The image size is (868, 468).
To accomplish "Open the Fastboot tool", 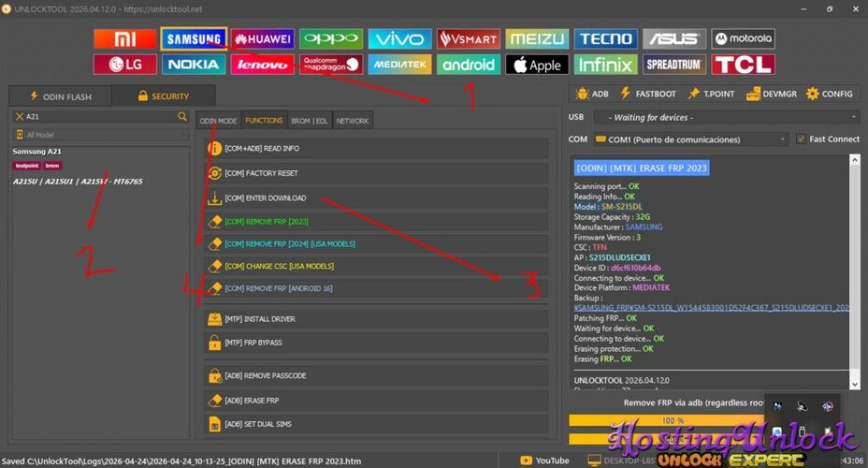I will tap(648, 94).
